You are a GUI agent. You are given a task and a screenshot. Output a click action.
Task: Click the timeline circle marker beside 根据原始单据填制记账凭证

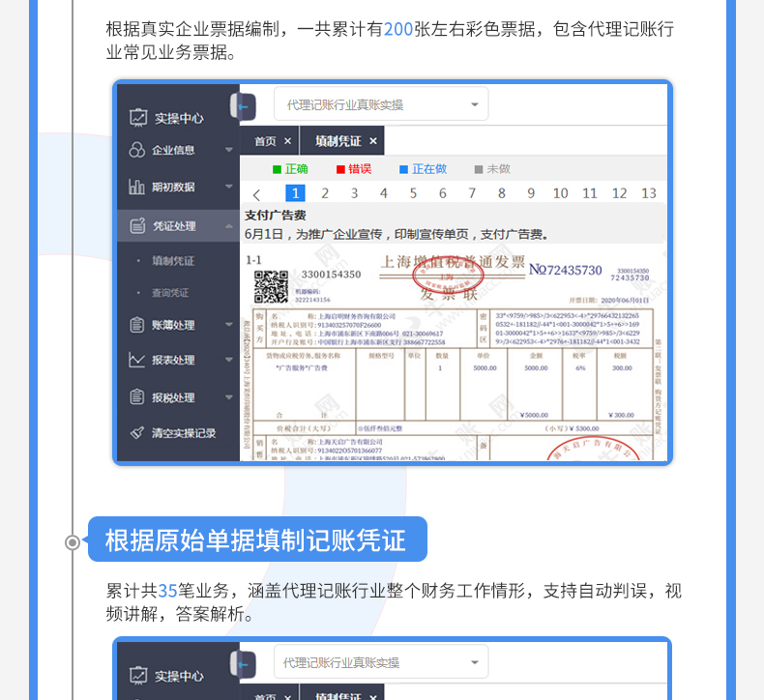pos(73,542)
